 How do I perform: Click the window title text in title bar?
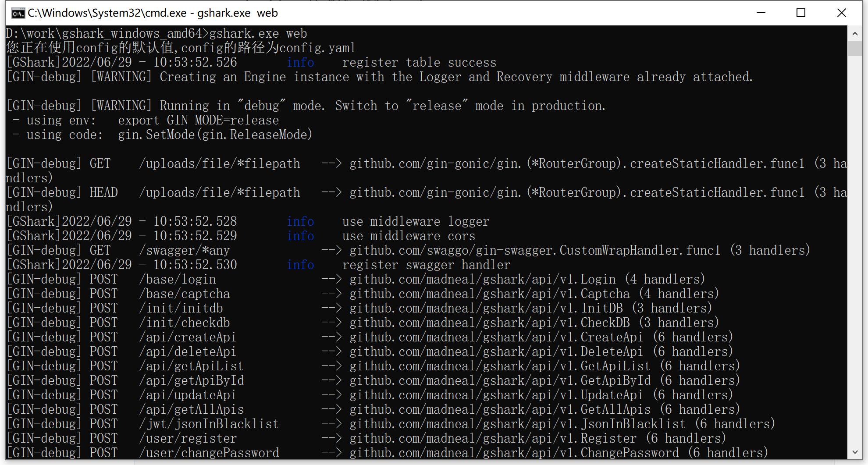point(153,13)
